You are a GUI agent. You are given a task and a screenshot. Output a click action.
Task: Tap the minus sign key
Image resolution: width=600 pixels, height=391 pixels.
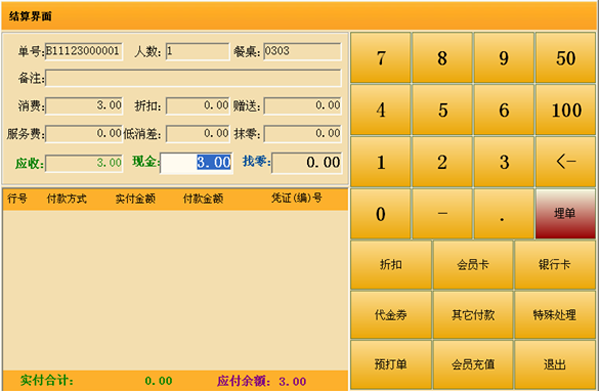442,214
